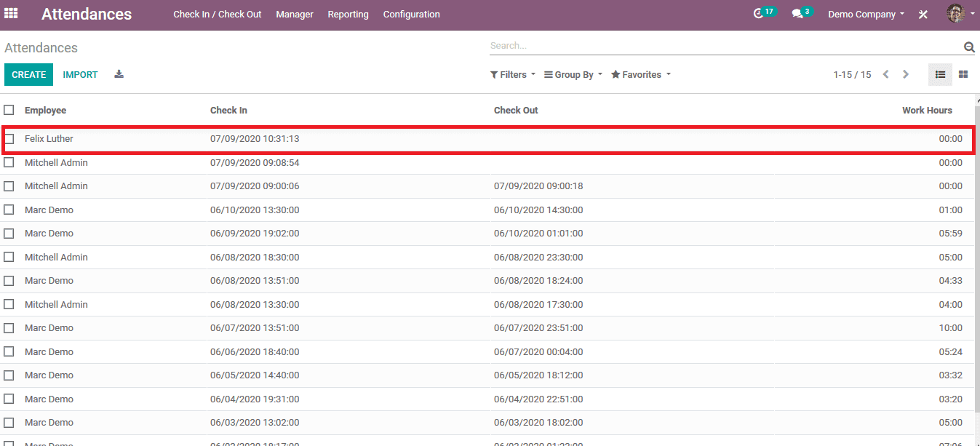Viewport: 980px width, 446px height.
Task: Open the developer tools wrench icon
Action: (923, 15)
